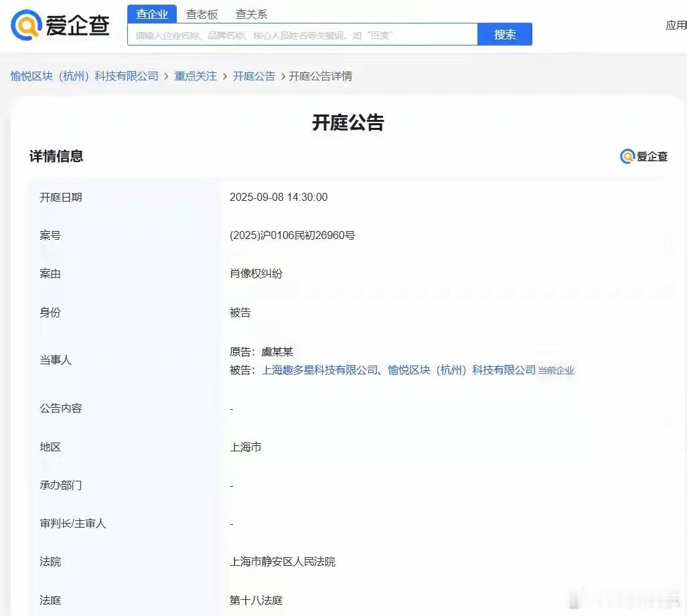Open defendant link 愉悦区块（杭州）科技有限公司 in 当事人 row
This screenshot has width=687, height=616.
click(x=462, y=370)
